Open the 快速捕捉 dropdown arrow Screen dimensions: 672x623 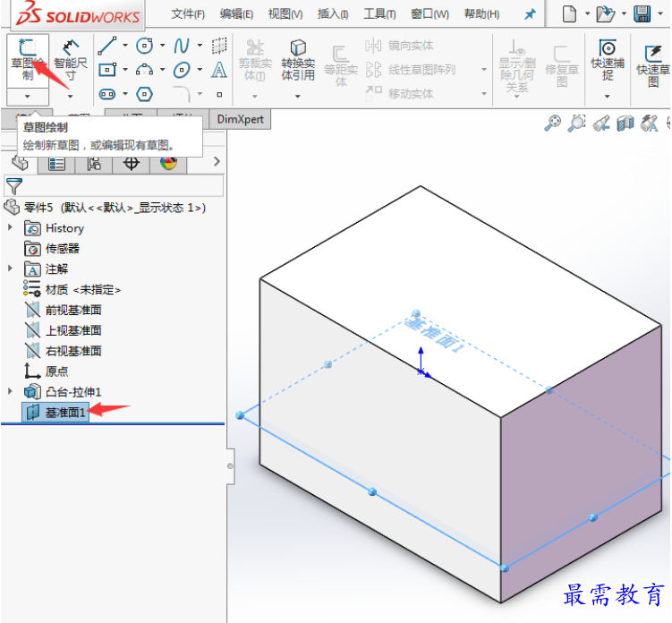(x=608, y=97)
